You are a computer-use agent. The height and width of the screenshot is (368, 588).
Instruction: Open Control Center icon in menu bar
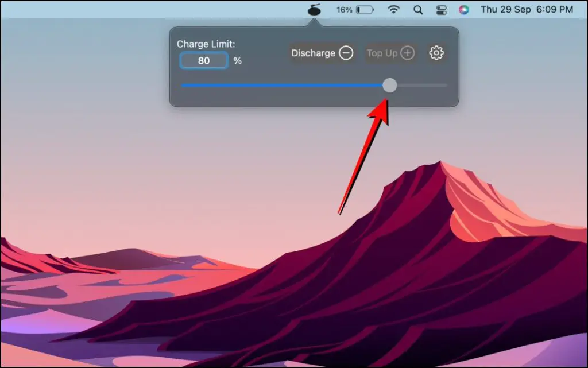(442, 10)
